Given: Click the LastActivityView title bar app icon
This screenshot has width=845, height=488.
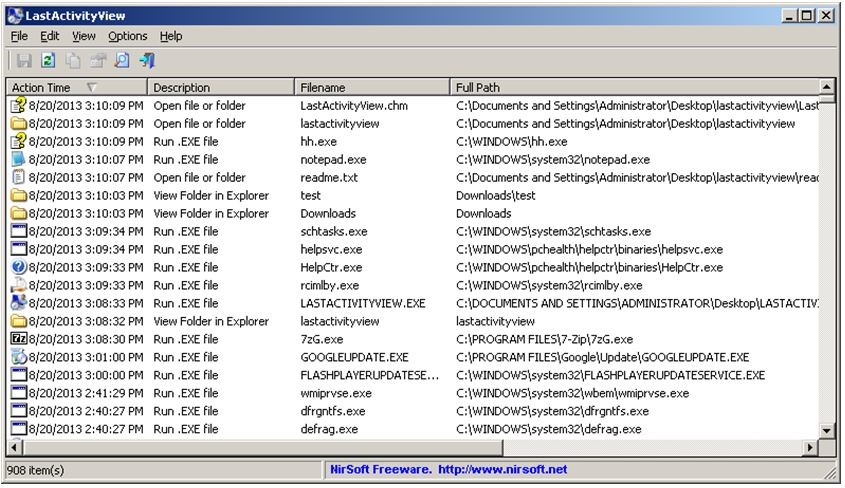Looking at the screenshot, I should 16,16.
